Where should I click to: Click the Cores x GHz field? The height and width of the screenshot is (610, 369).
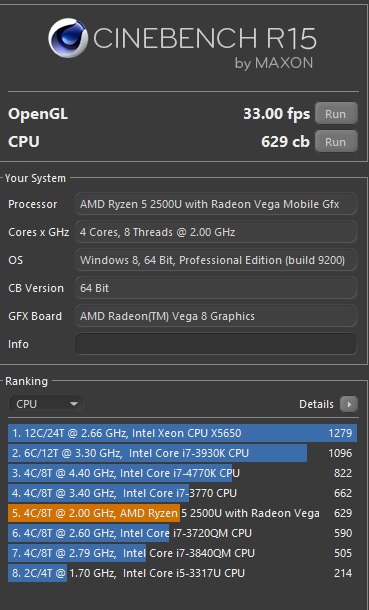point(216,232)
